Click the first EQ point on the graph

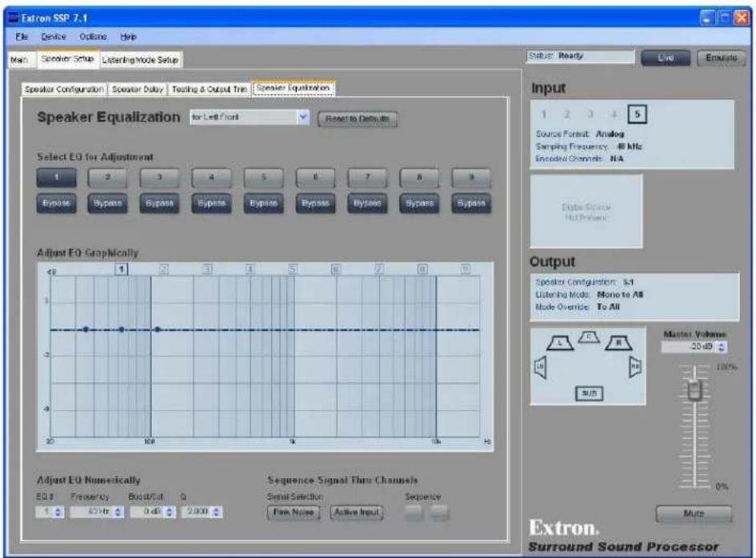(x=86, y=329)
